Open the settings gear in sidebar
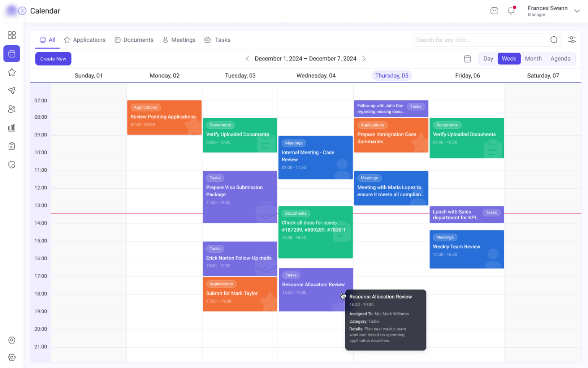The width and height of the screenshot is (588, 368). click(12, 357)
